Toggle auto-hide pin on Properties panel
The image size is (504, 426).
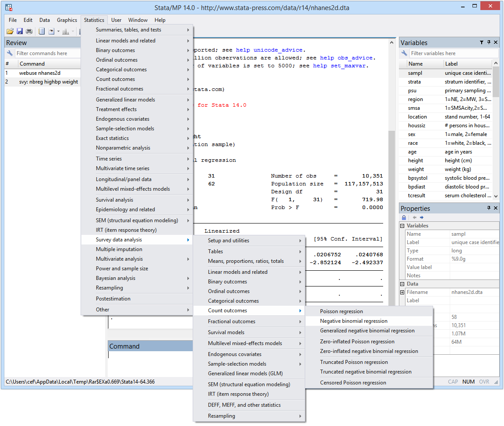[x=488, y=208]
